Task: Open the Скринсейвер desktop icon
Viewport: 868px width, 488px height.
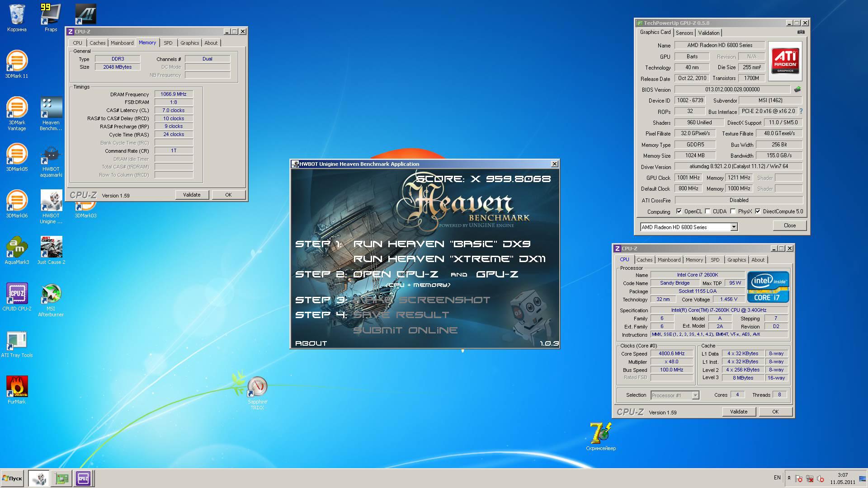Action: pos(601,436)
